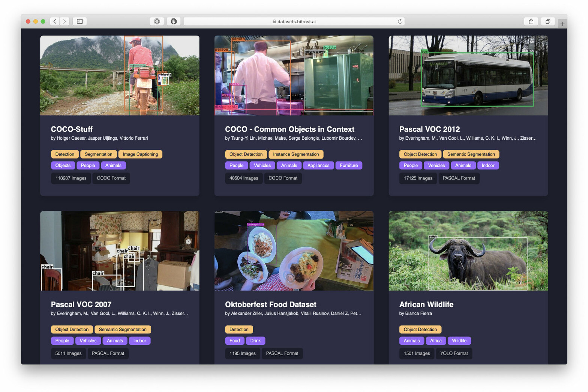Image resolution: width=588 pixels, height=392 pixels.
Task: Click the Africa tag on African Wildlife
Action: [x=436, y=341]
